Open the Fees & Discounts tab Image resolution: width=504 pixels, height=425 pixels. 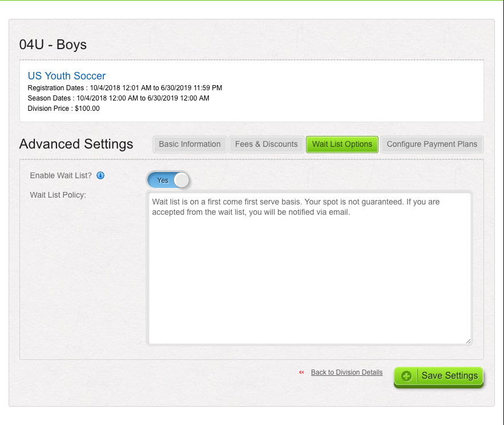point(266,144)
